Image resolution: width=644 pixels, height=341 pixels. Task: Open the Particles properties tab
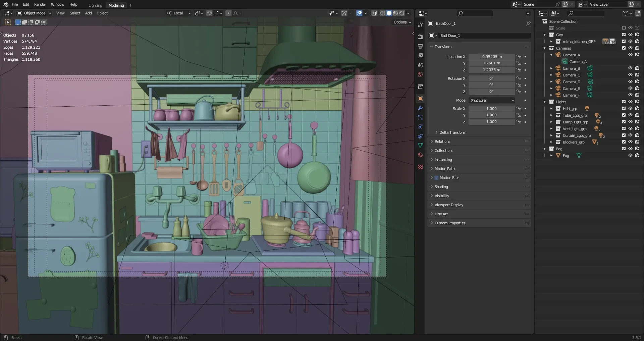click(420, 117)
